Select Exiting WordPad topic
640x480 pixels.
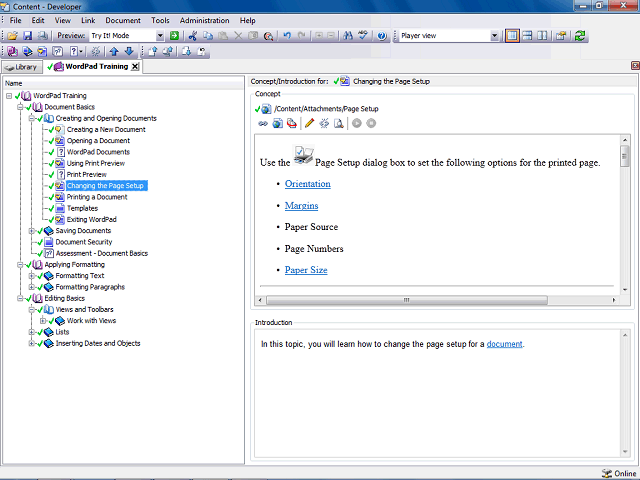pos(91,220)
